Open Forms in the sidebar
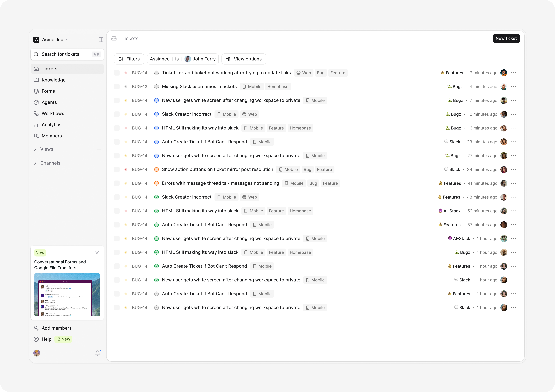 [x=67, y=91]
